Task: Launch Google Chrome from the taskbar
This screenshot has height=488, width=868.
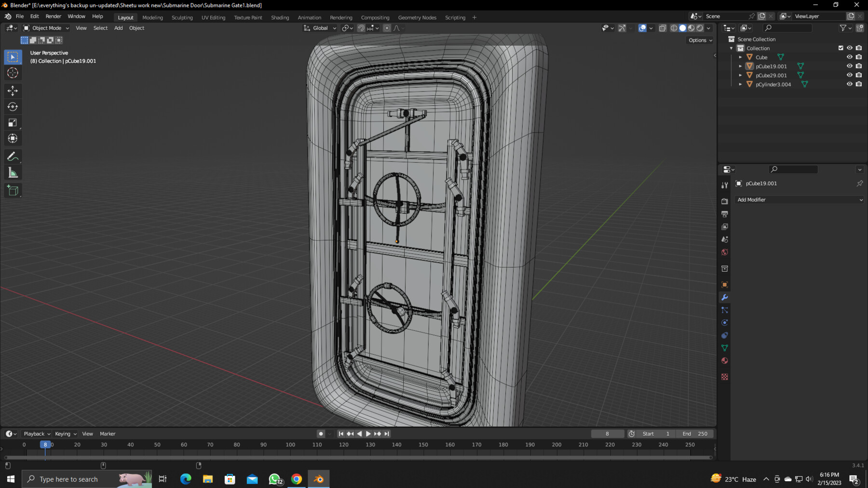Action: coord(296,479)
